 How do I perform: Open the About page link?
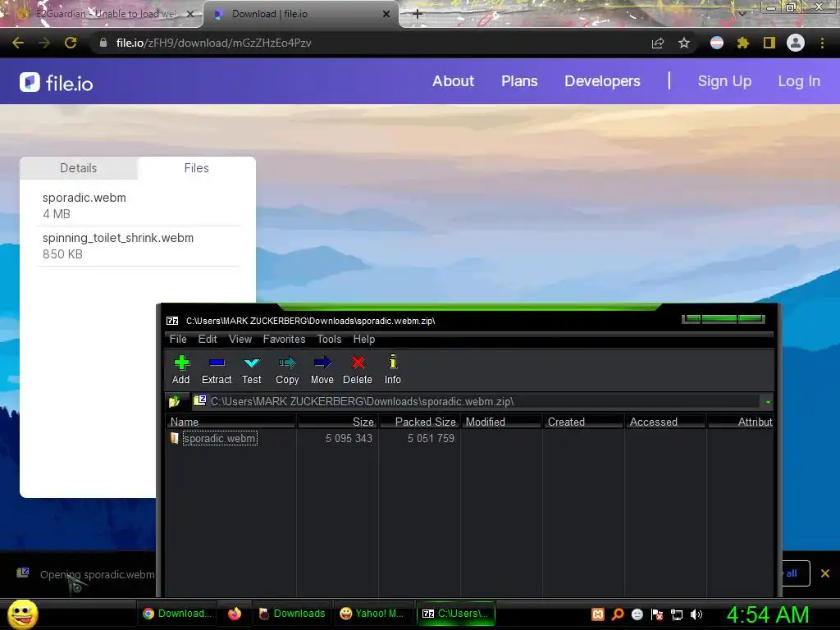(453, 81)
